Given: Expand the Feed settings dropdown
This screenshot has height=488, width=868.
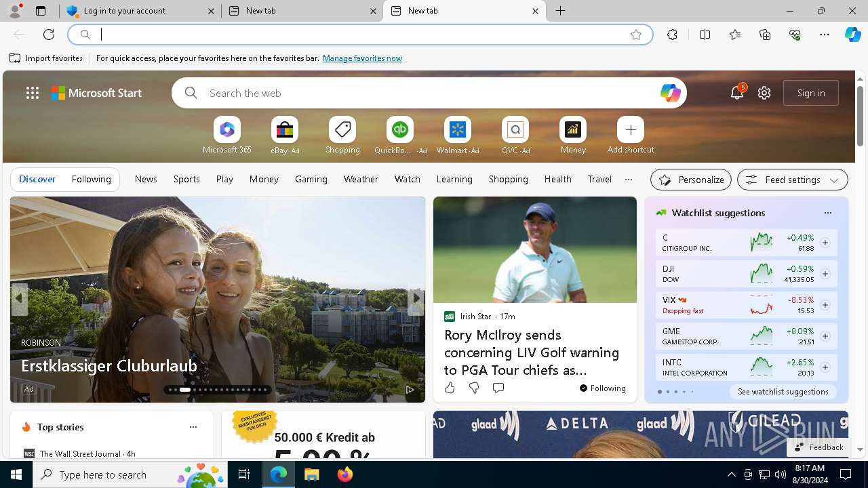Looking at the screenshot, I should [x=793, y=180].
